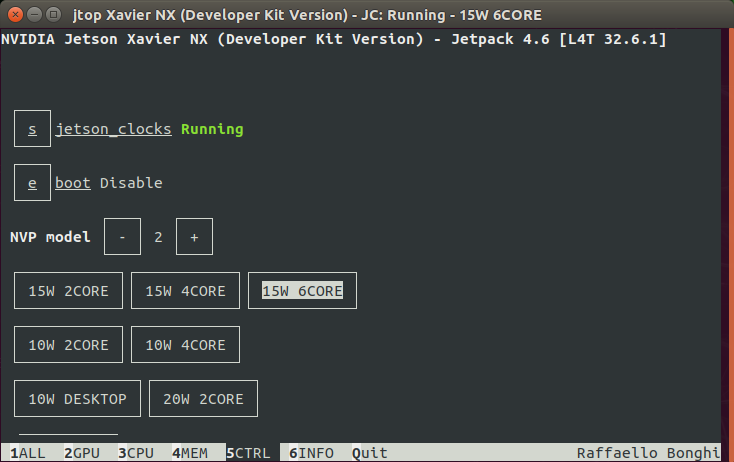This screenshot has width=734, height=462.
Task: Close the jtop terminal window
Action: click(x=15, y=15)
